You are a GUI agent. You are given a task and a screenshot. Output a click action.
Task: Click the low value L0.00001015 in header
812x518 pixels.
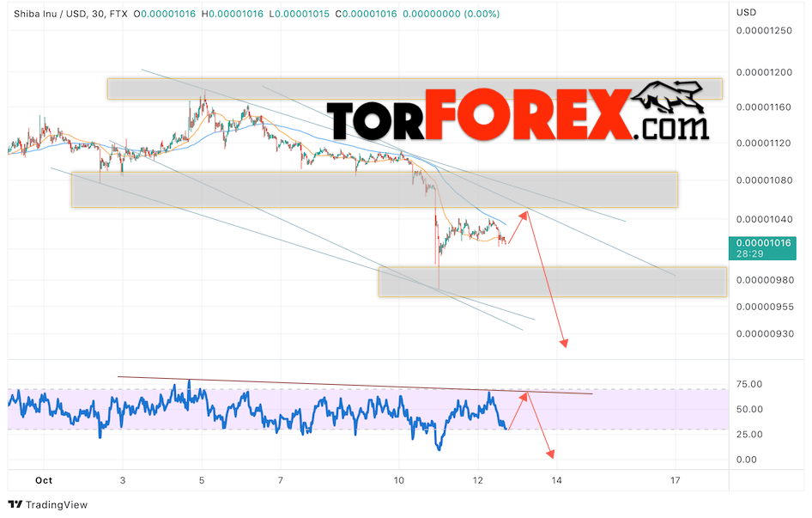tap(300, 14)
